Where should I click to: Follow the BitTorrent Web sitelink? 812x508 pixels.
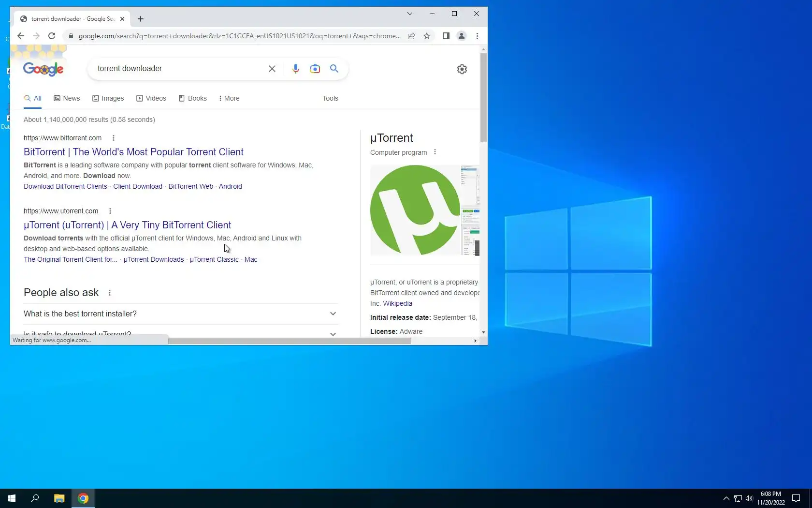[191, 186]
